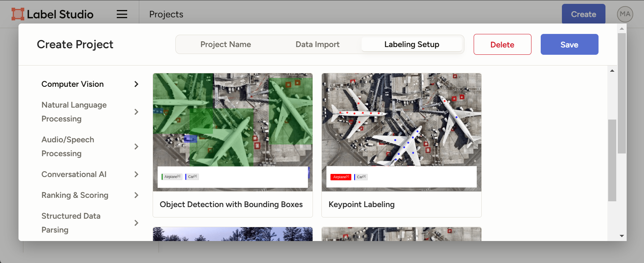Expand the Ranking & Scoring chevron

click(x=136, y=195)
